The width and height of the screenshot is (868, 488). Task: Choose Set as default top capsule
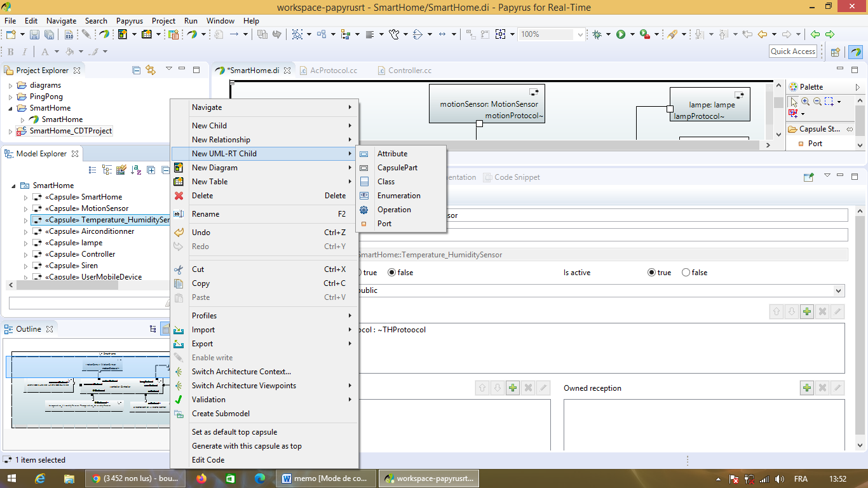click(x=264, y=432)
